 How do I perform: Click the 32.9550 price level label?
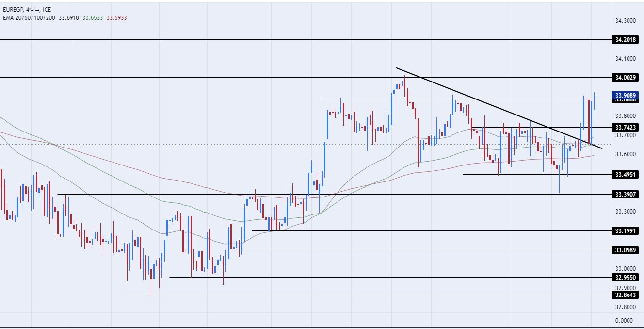[x=625, y=278]
